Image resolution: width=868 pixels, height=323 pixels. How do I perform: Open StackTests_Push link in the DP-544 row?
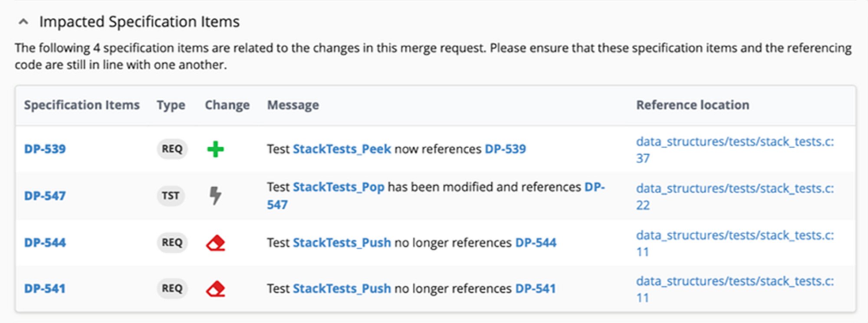click(x=342, y=243)
